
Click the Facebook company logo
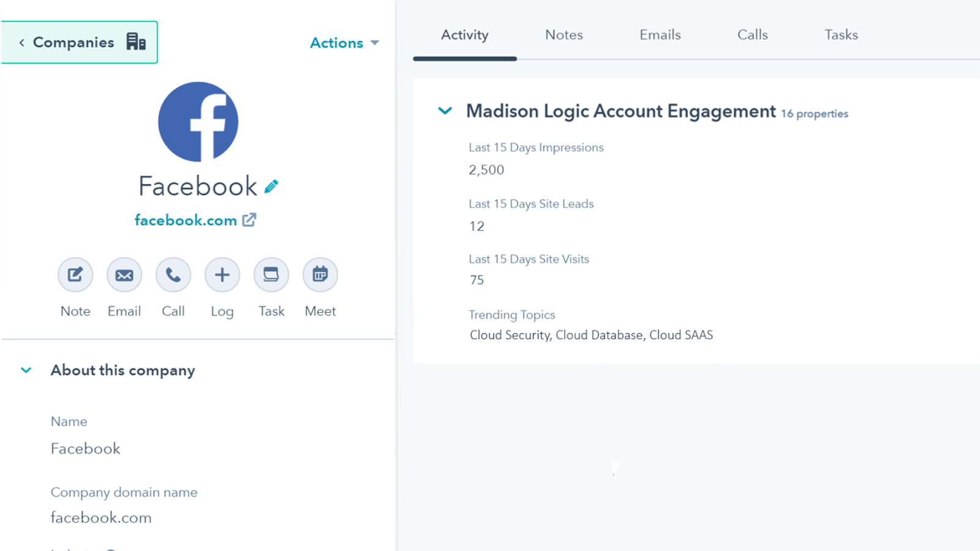point(197,121)
